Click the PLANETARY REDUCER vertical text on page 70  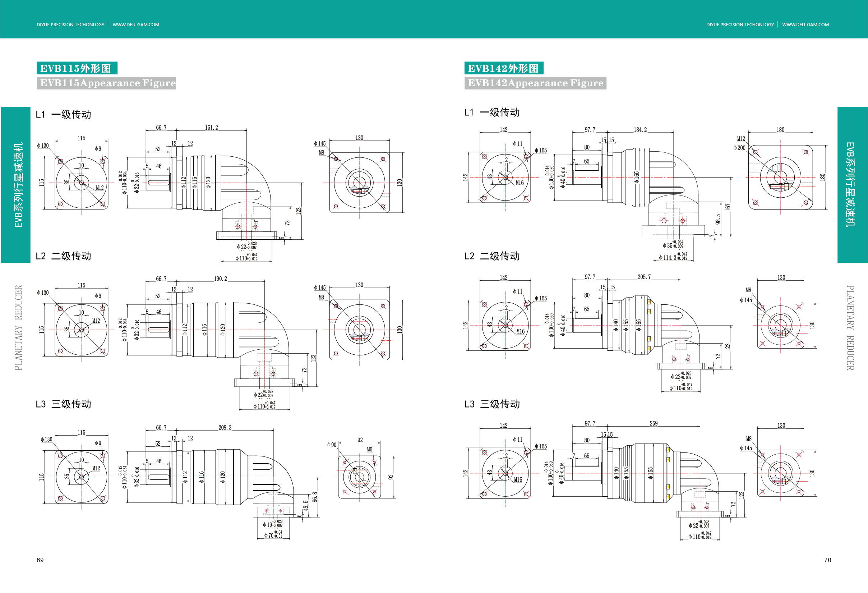[850, 328]
